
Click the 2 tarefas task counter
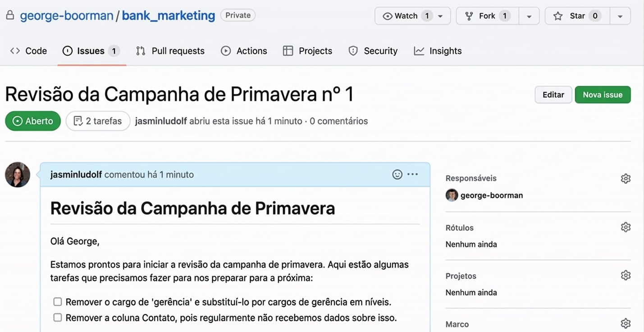pyautogui.click(x=98, y=121)
